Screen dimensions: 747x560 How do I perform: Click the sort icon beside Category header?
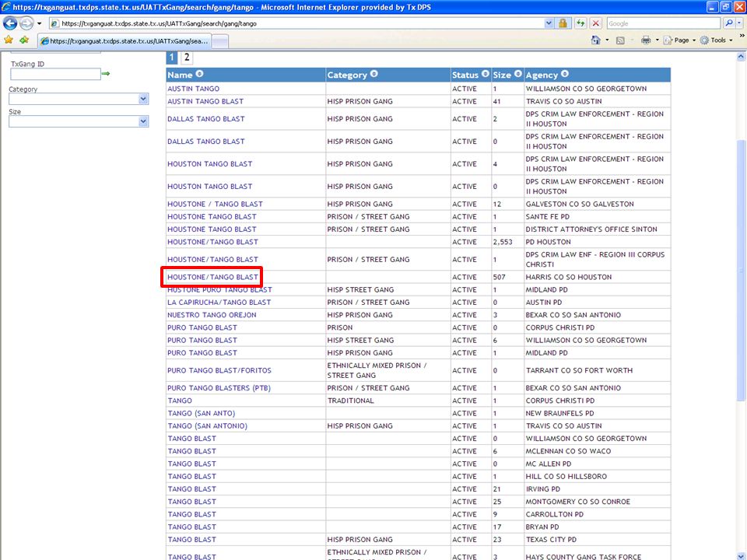(x=374, y=74)
